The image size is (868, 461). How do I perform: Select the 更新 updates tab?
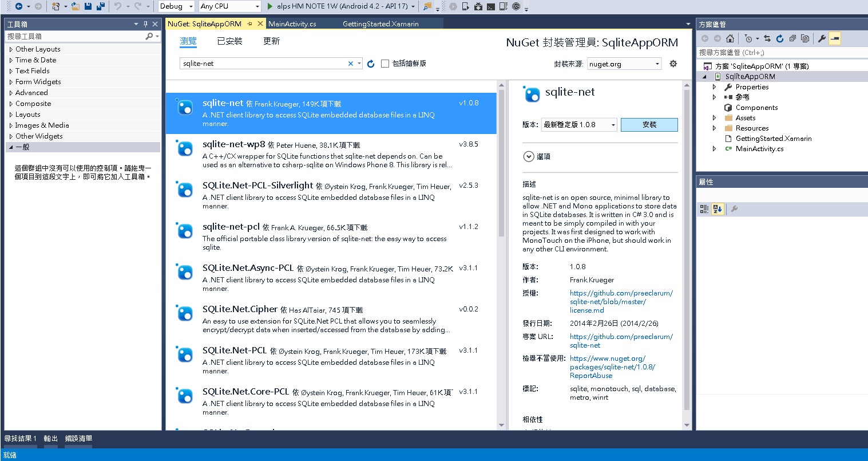(272, 41)
